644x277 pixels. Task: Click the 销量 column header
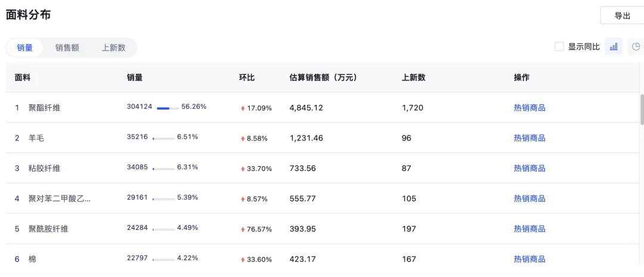click(135, 77)
